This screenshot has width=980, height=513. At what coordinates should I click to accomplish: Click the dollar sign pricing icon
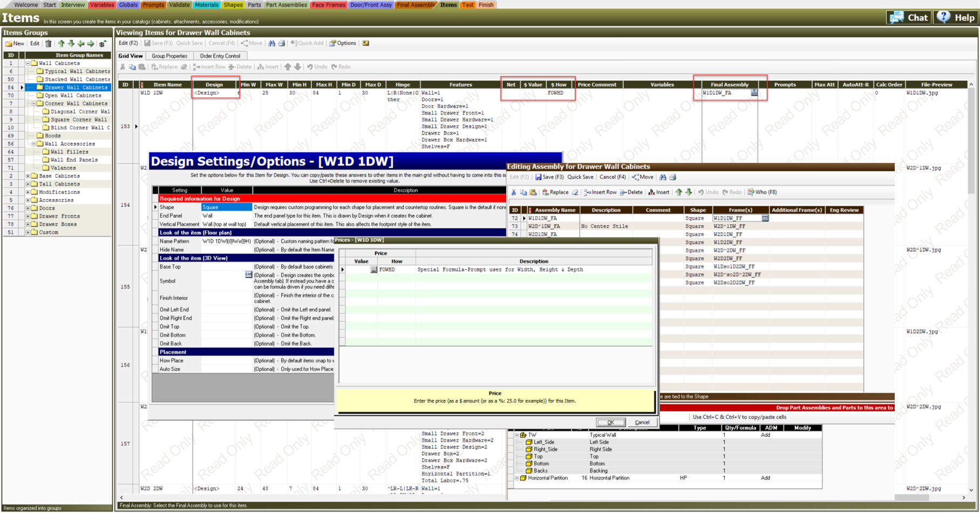coord(102,44)
